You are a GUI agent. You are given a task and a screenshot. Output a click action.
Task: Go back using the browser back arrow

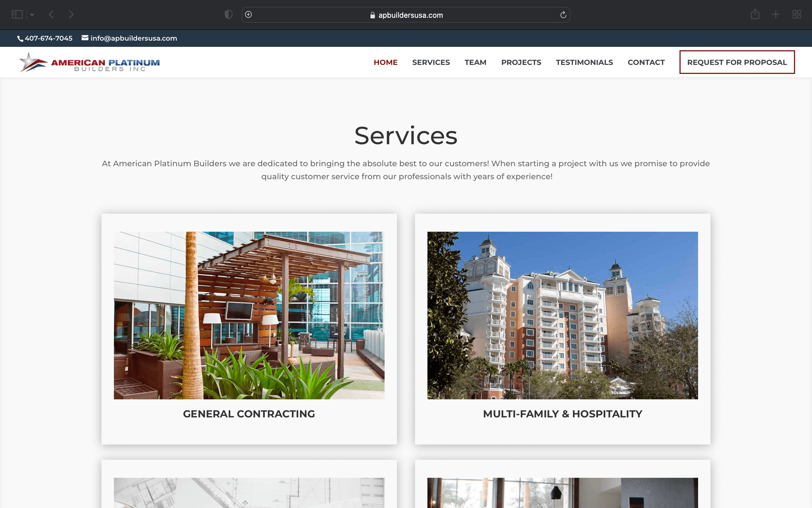(x=51, y=14)
